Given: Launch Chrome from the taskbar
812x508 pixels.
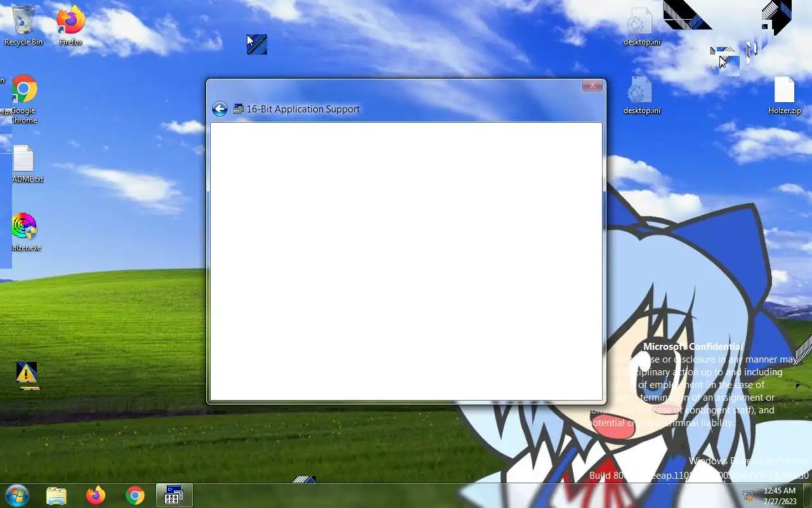Looking at the screenshot, I should click(x=134, y=495).
